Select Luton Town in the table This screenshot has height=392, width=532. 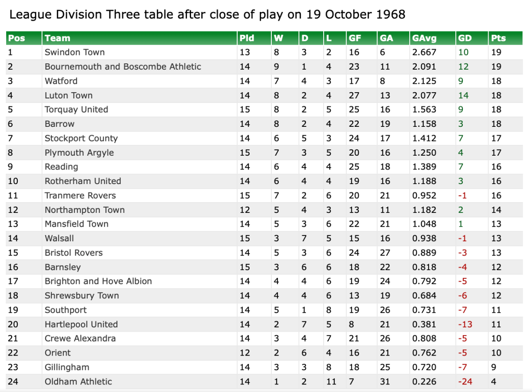click(x=68, y=95)
